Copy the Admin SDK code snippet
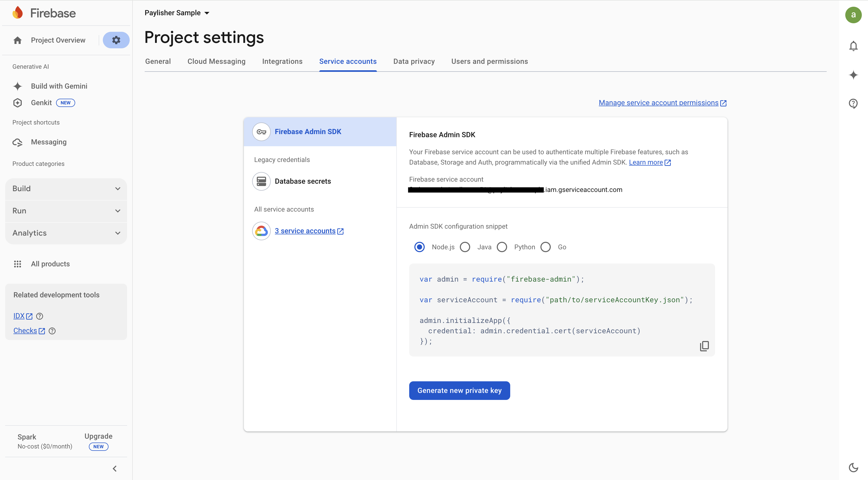 704,346
